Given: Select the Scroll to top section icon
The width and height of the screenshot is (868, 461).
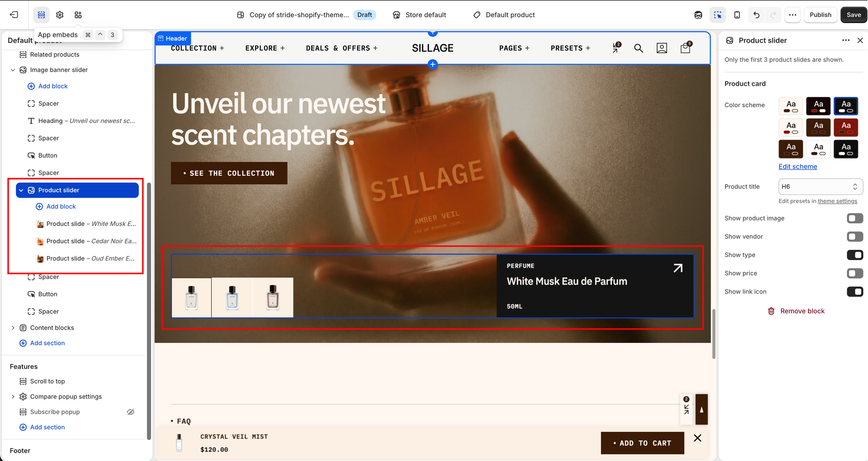Looking at the screenshot, I should (x=23, y=381).
